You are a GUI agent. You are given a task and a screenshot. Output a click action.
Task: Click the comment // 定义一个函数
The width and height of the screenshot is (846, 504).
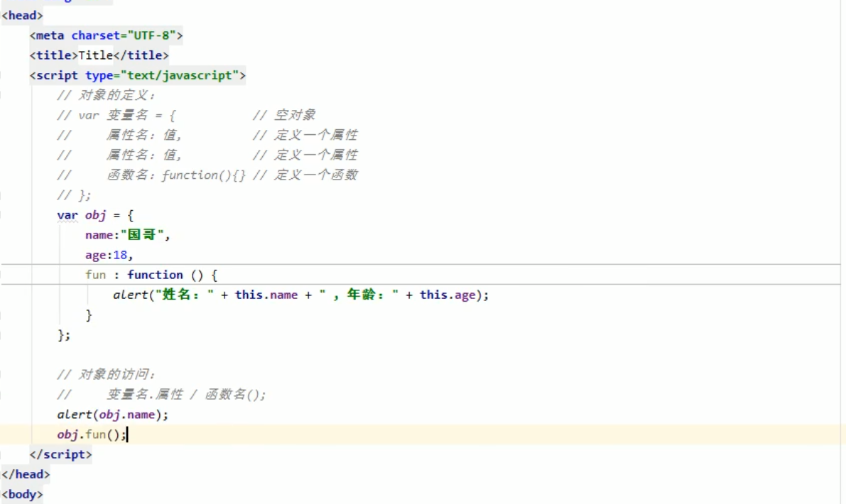pos(305,175)
